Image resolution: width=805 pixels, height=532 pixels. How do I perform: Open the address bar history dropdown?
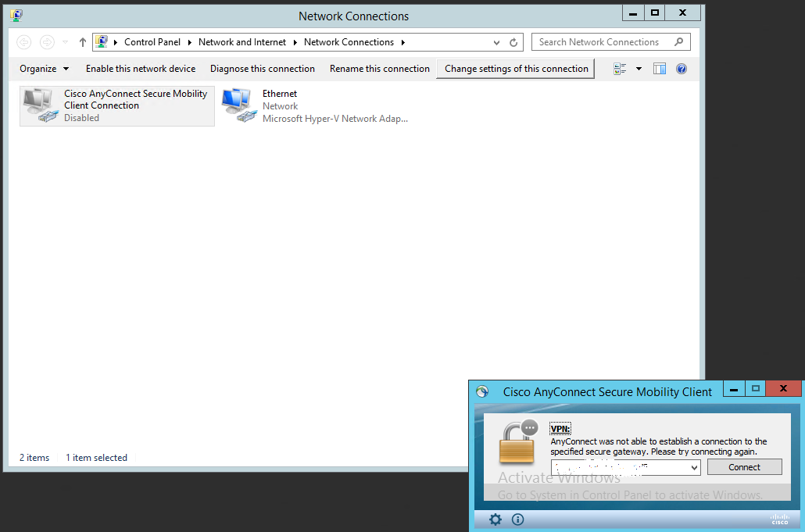pyautogui.click(x=496, y=43)
